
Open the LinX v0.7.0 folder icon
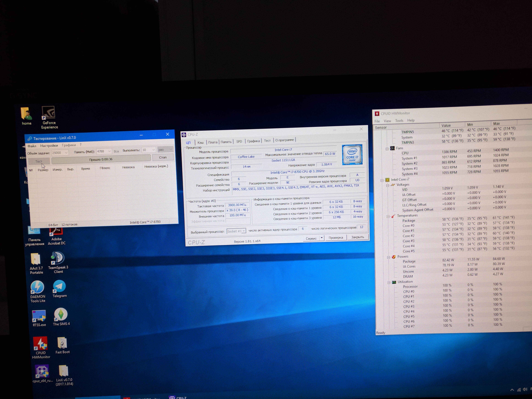click(x=64, y=371)
